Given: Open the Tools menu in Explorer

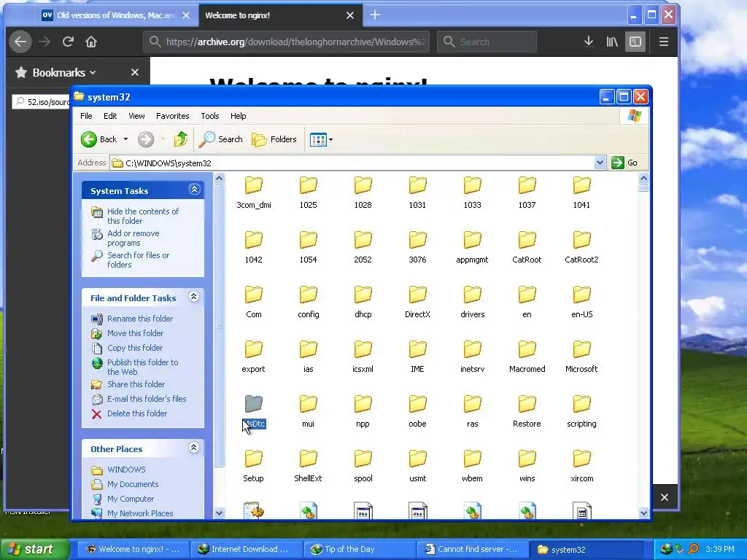Looking at the screenshot, I should 209,116.
